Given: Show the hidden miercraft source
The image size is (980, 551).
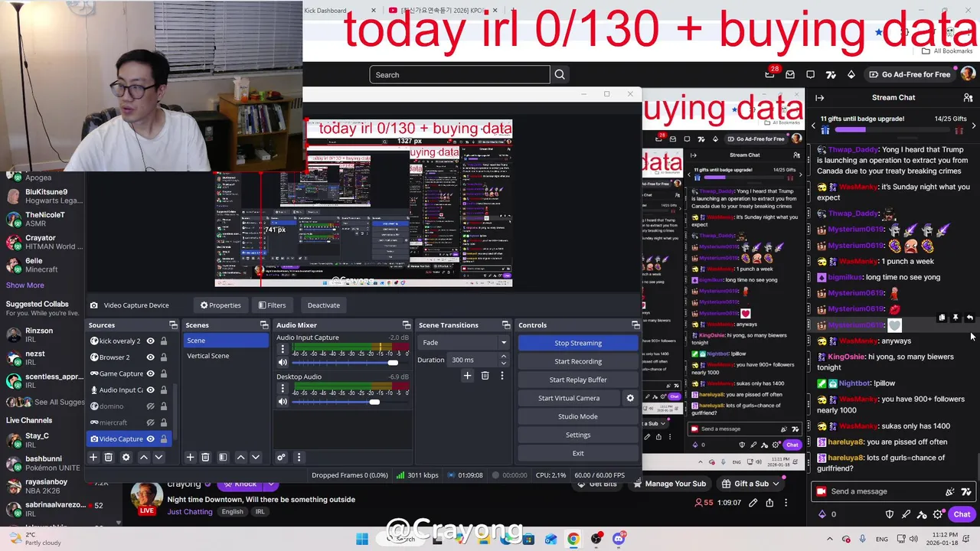Looking at the screenshot, I should (150, 422).
